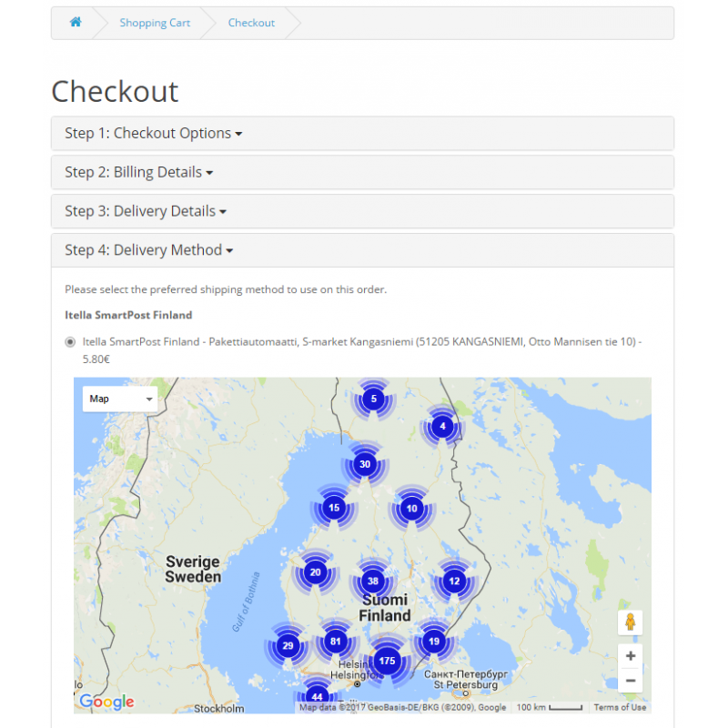Click the map cluster marker labeled 30
The image size is (728, 728).
(365, 464)
